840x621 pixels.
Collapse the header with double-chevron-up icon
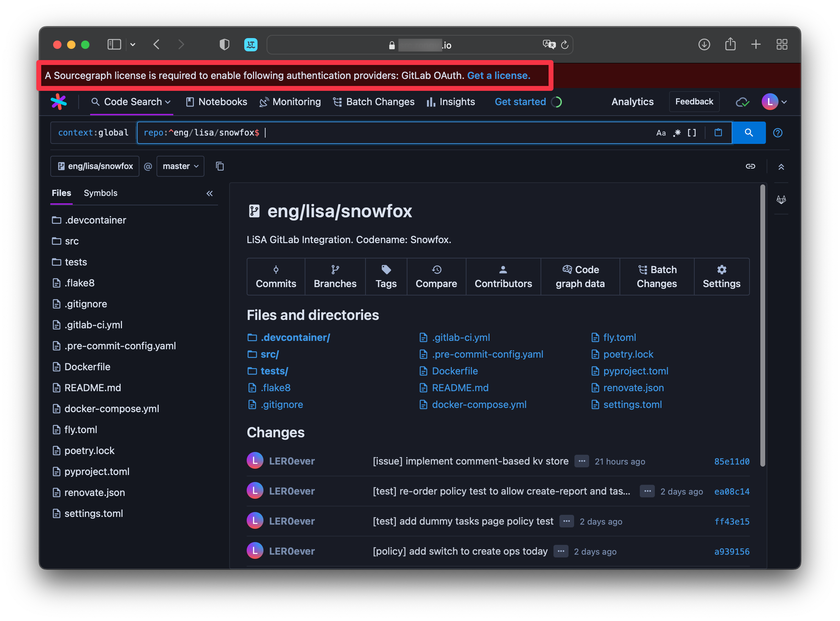[781, 167]
